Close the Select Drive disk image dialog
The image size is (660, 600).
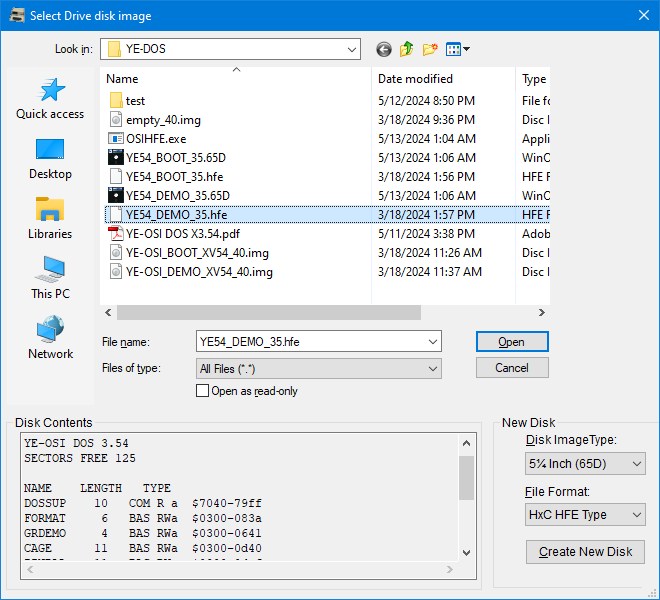point(644,15)
